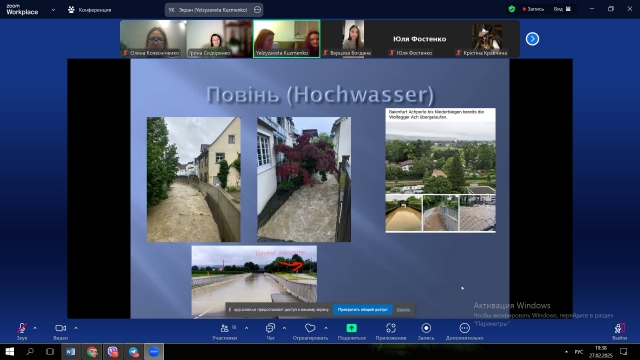Viewport: 640px width, 360px height.
Task: Open the More options ellipsis button
Action: click(x=464, y=331)
